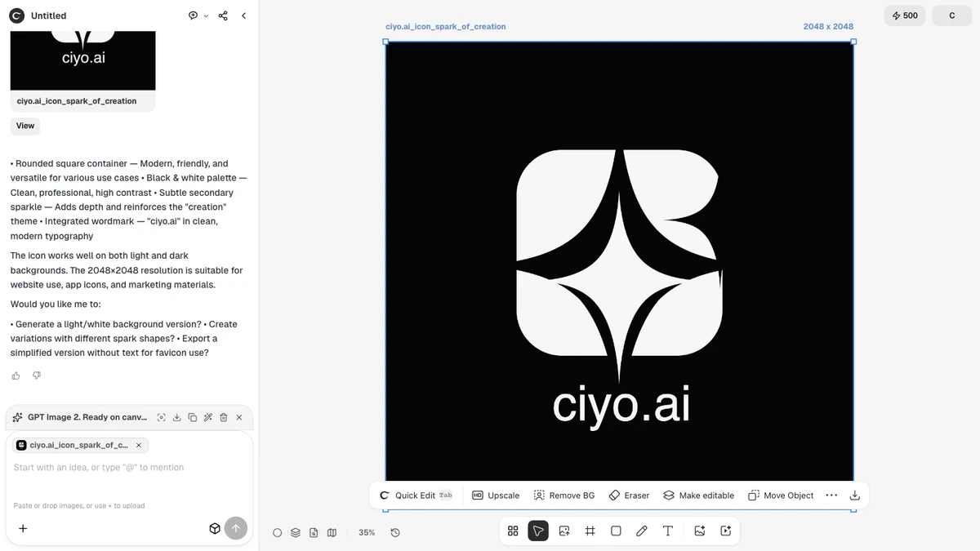Select the frame hash tool
Viewport: 980px width, 551px height.
pyautogui.click(x=590, y=531)
